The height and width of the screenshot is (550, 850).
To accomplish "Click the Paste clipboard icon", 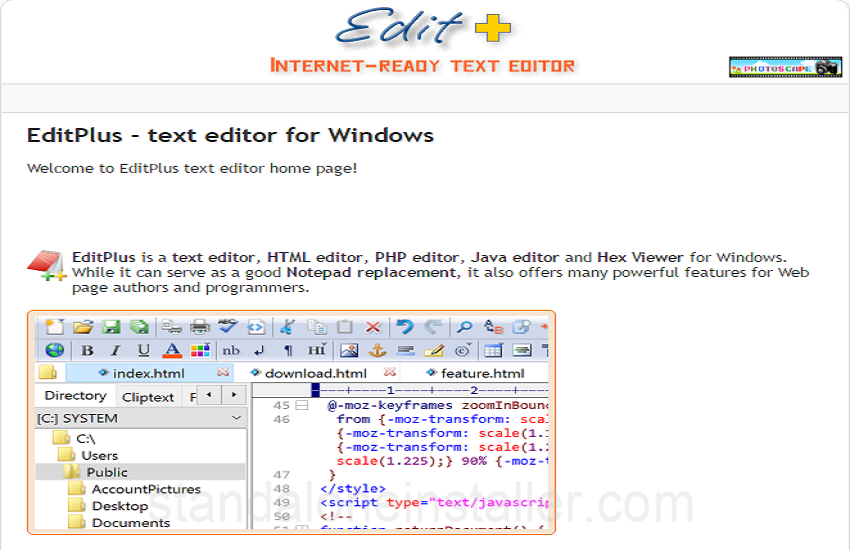I will tap(345, 327).
